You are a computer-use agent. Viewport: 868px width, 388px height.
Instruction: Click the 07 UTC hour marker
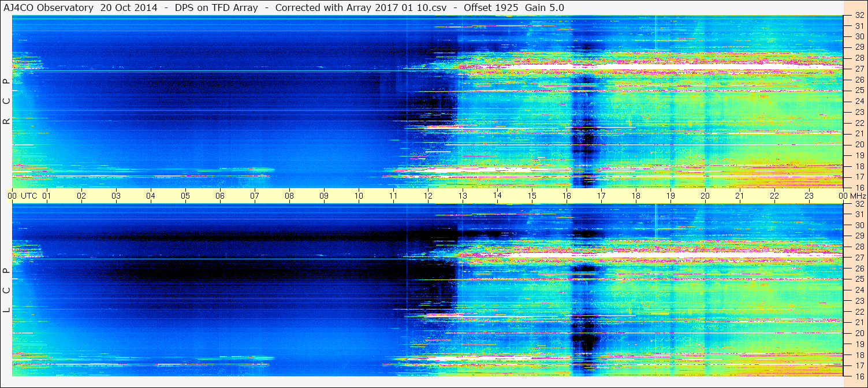coord(255,196)
